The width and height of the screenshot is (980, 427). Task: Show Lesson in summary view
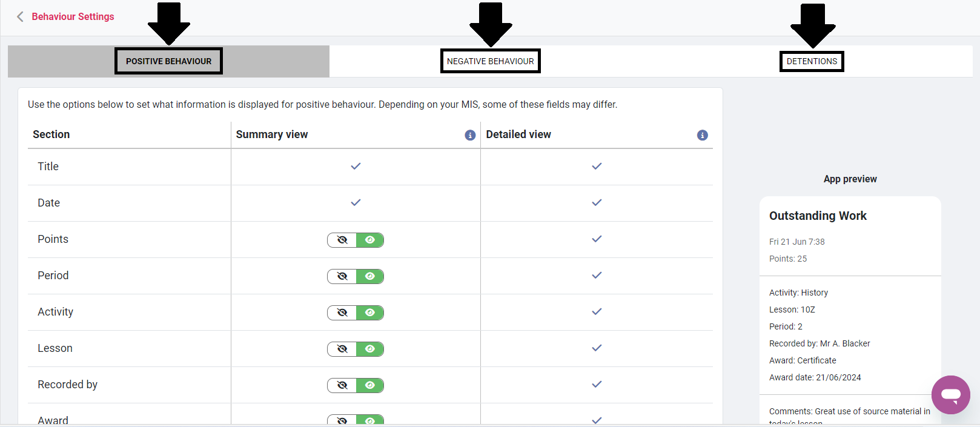369,349
